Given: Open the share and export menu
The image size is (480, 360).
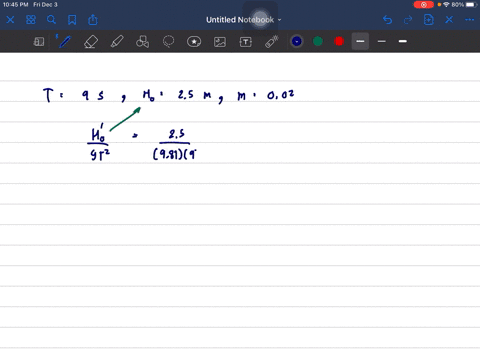Looking at the screenshot, I should pyautogui.click(x=93, y=20).
